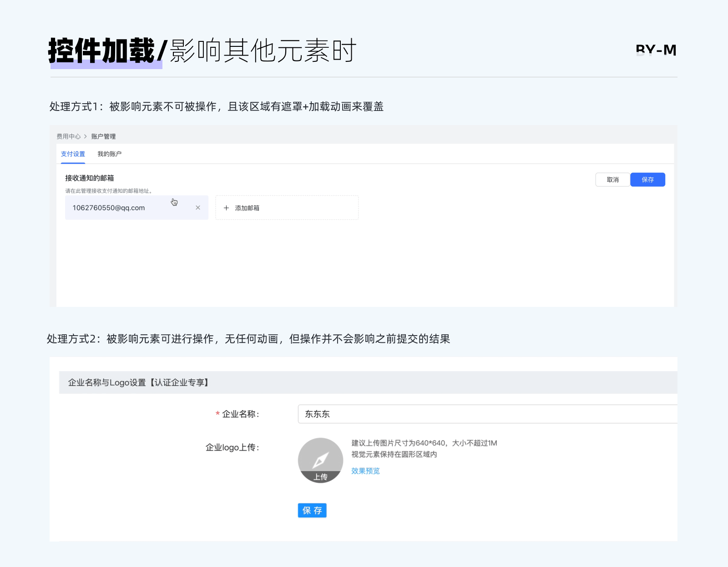This screenshot has height=567, width=728.
Task: Click the blue 保存 button in payment settings
Action: 648,180
